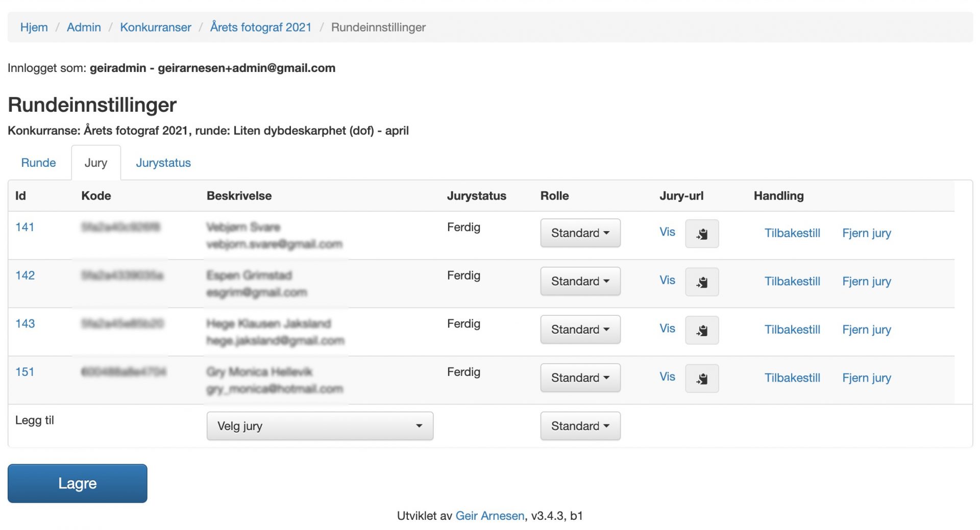Viewport: 980px width, 530px height.
Task: Click the Lagre button
Action: tap(77, 483)
